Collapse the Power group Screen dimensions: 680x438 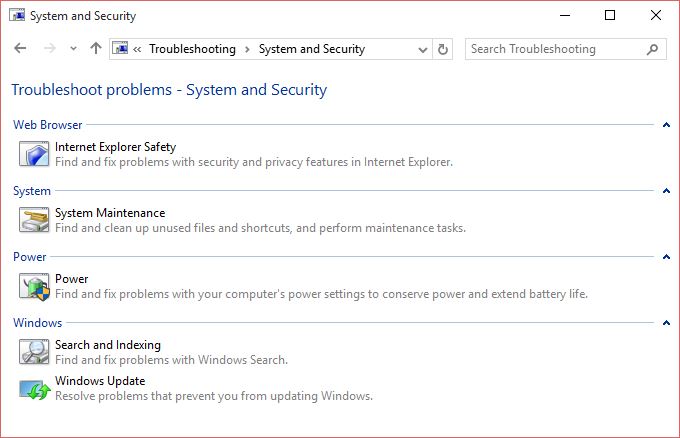point(666,257)
